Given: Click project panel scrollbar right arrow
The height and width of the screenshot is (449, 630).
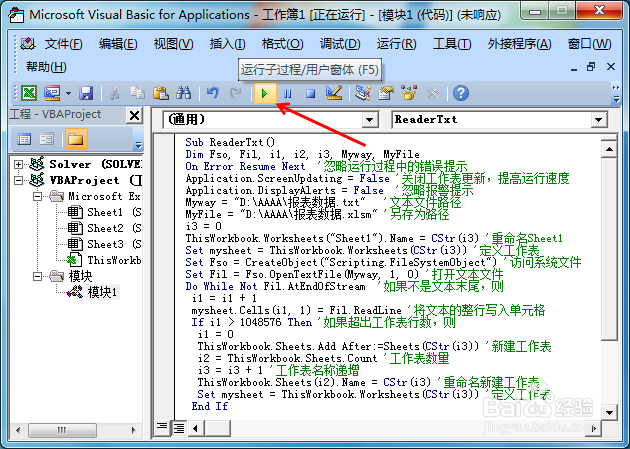Looking at the screenshot, I should [x=134, y=430].
